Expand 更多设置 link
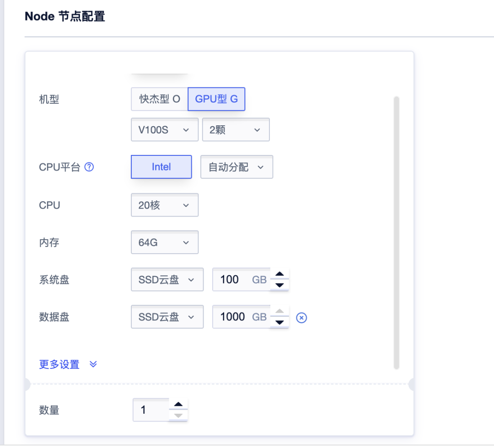This screenshot has width=494, height=448. click(59, 364)
